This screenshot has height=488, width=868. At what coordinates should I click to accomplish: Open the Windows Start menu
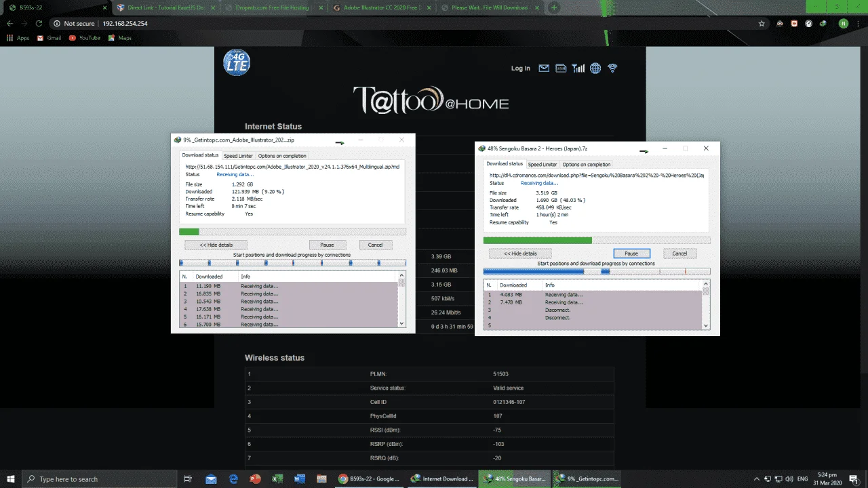pyautogui.click(x=11, y=479)
